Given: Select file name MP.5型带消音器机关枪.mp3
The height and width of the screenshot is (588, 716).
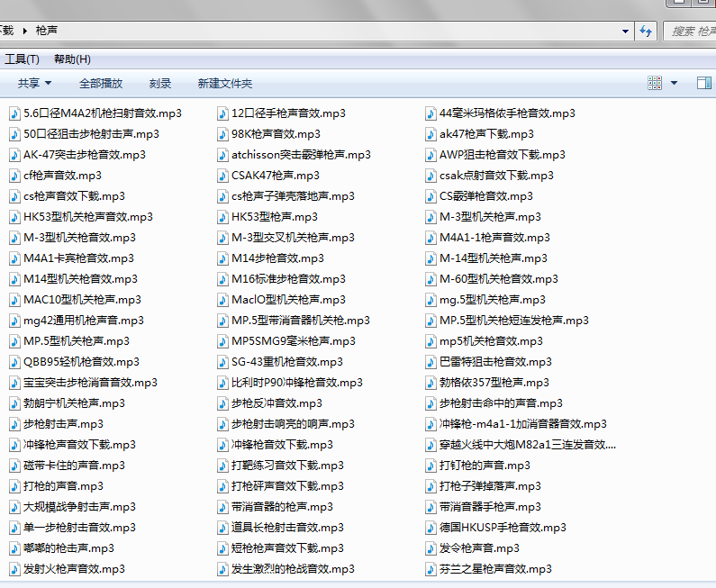Looking at the screenshot, I should 301,321.
